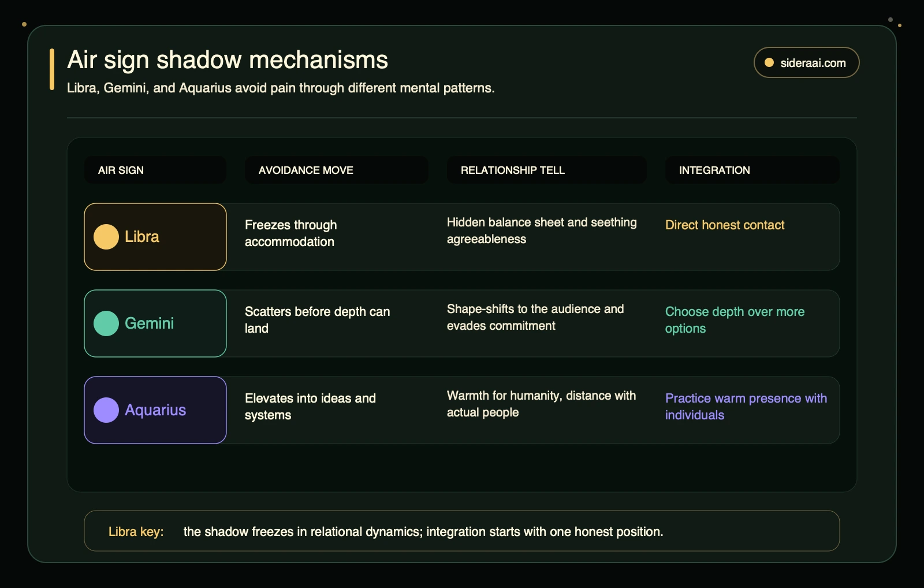
Task: Click 'Hidden balance sheet and seething agreeableness'
Action: coord(542,230)
